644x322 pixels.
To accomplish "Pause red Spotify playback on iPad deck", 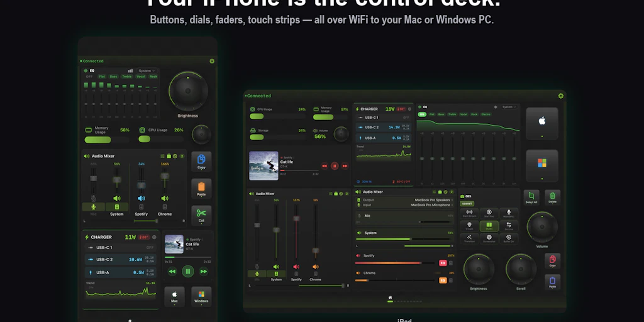I will pos(335,166).
